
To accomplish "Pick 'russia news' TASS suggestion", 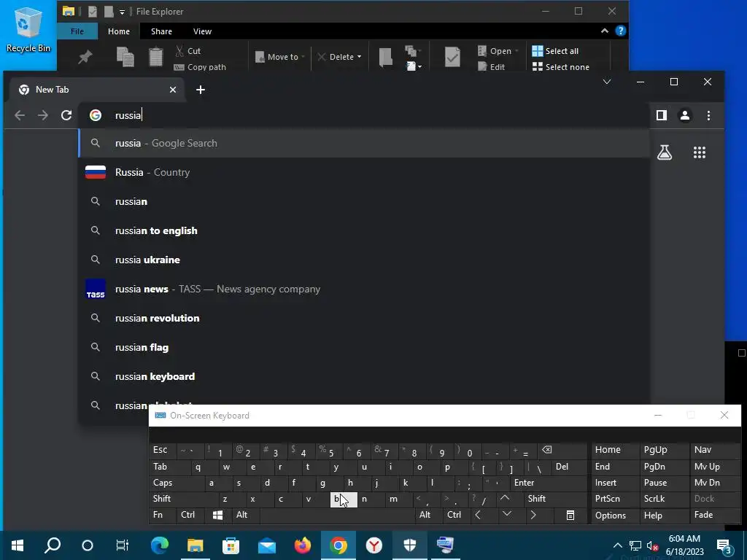I will (x=364, y=289).
